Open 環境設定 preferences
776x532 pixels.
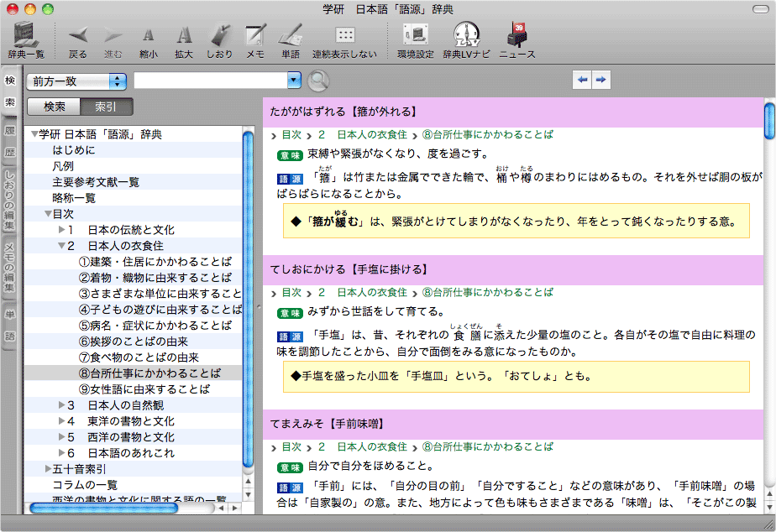[415, 41]
